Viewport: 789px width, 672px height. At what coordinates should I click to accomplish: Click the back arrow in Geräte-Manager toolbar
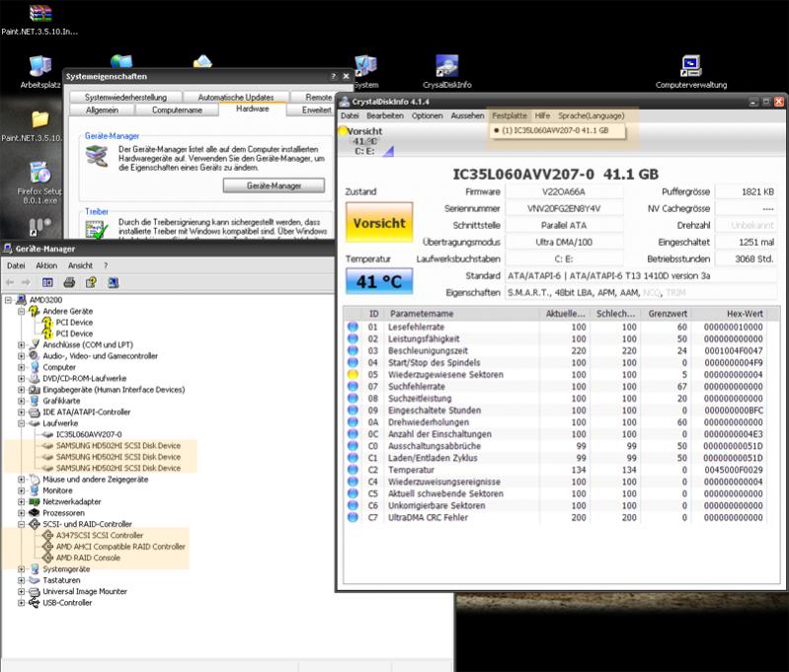coord(10,282)
